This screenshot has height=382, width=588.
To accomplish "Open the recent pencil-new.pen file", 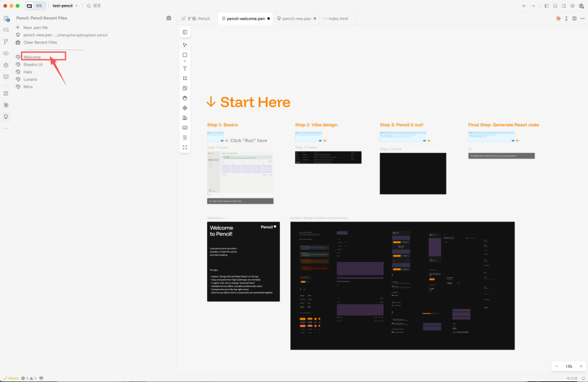I will point(61,35).
